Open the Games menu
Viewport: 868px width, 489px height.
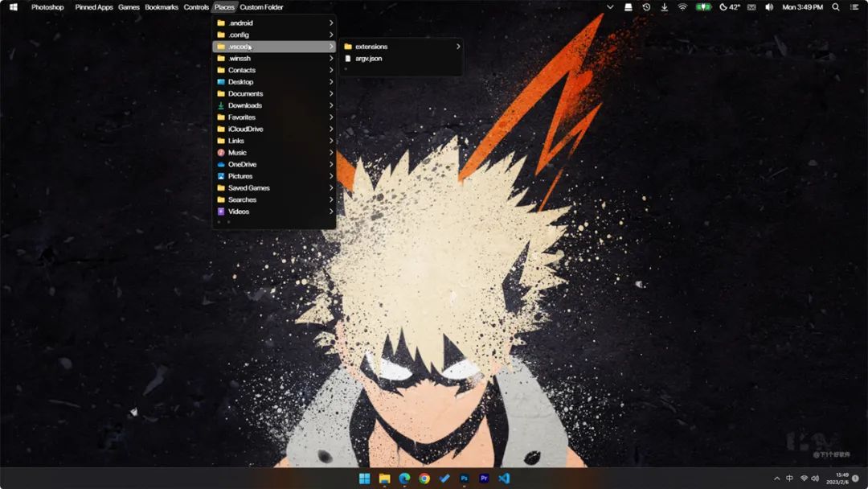coord(129,7)
